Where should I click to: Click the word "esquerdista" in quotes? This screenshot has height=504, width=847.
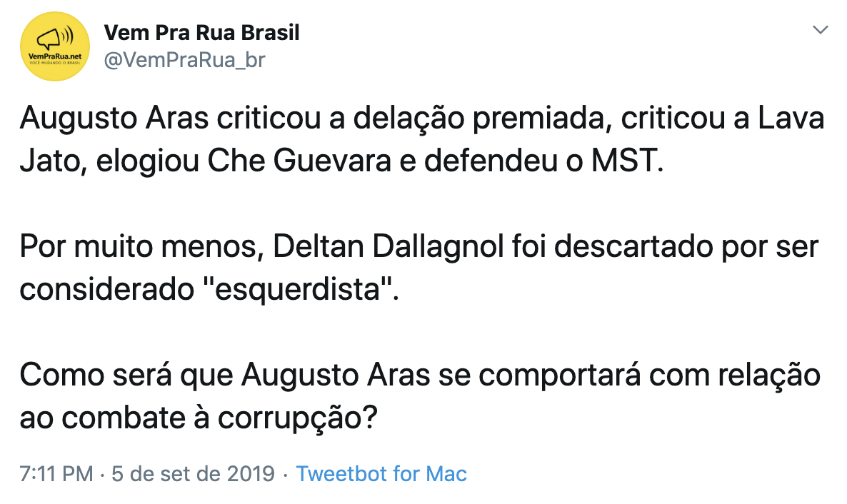pyautogui.click(x=297, y=290)
